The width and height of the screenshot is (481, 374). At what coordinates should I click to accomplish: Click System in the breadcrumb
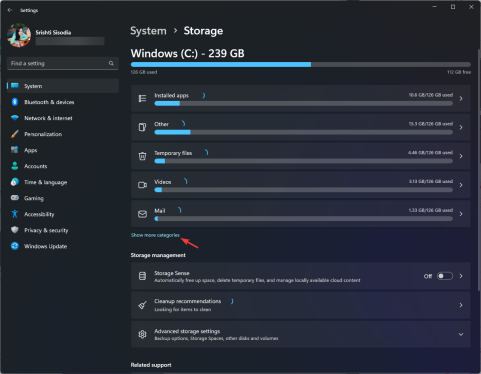[148, 31]
